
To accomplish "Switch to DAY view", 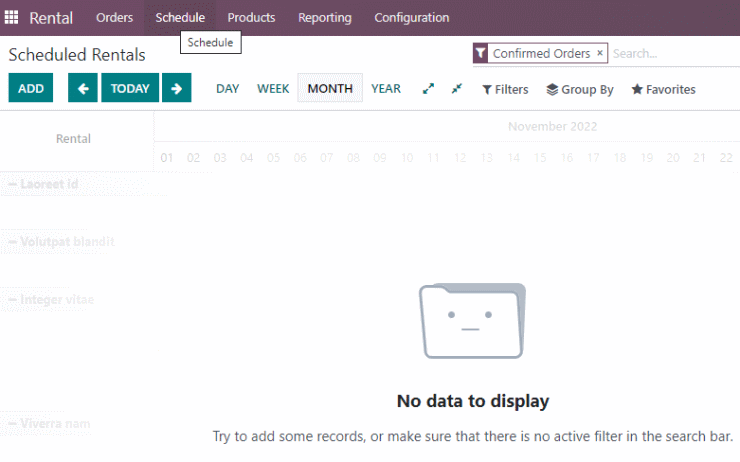I will click(227, 88).
